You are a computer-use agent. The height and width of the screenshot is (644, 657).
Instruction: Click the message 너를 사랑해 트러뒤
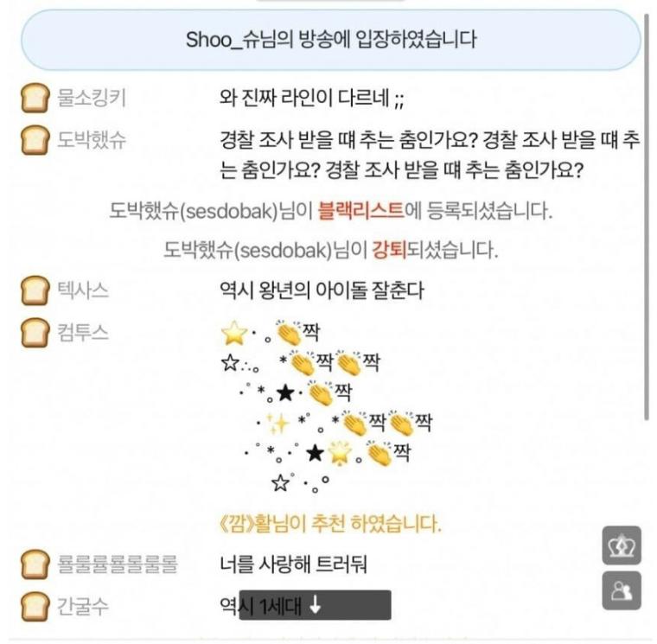(294, 566)
